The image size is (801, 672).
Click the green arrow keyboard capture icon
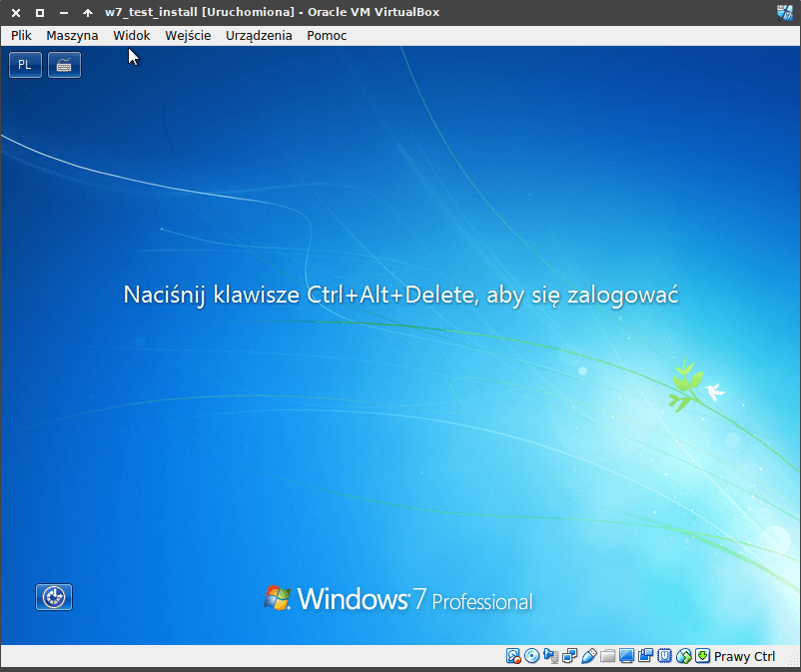pyautogui.click(x=702, y=656)
